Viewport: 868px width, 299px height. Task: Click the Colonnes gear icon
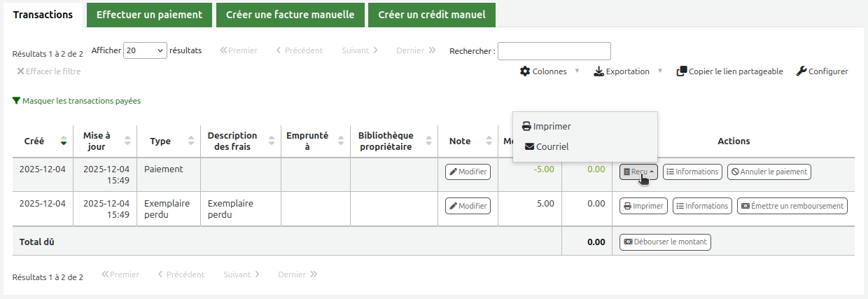[525, 71]
